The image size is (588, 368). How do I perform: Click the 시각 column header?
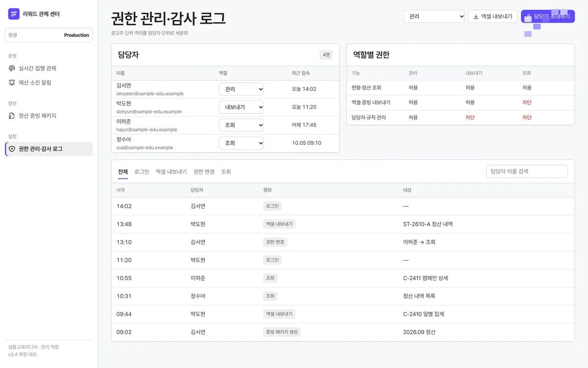point(121,190)
